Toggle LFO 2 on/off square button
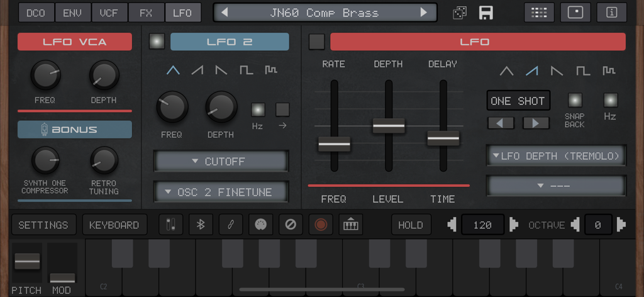 click(157, 42)
